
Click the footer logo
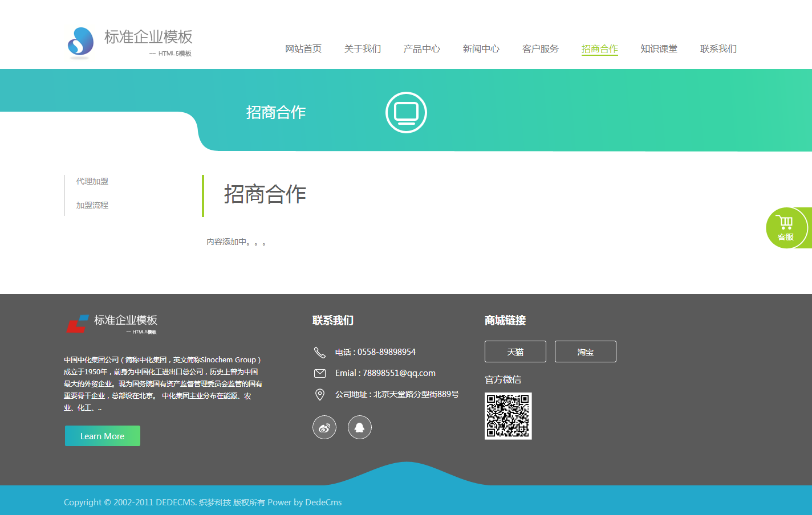click(x=112, y=324)
